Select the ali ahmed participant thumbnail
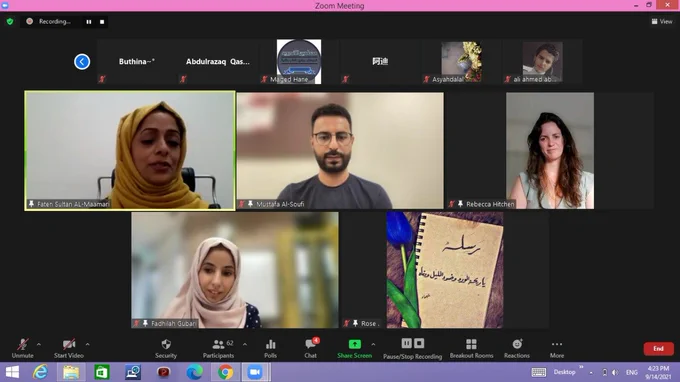 [543, 62]
